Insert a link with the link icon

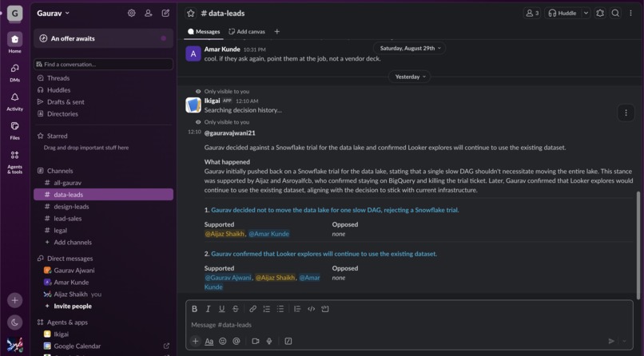[x=252, y=309]
